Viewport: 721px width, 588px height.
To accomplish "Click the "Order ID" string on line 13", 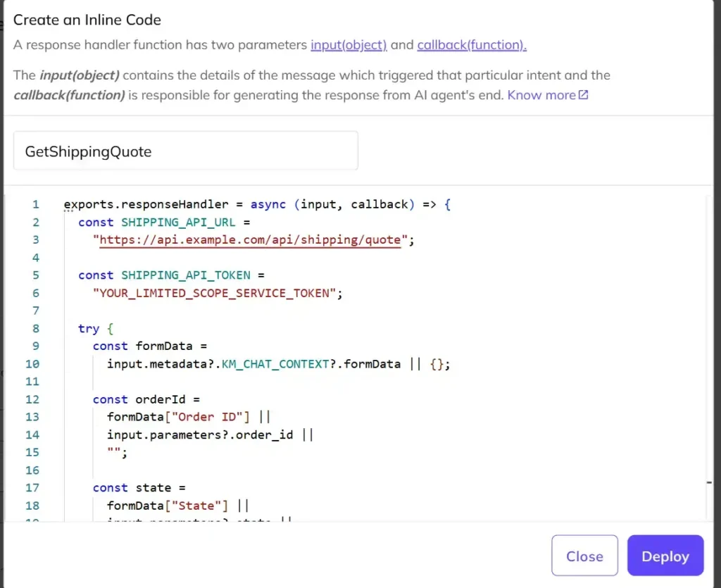I will (x=207, y=416).
